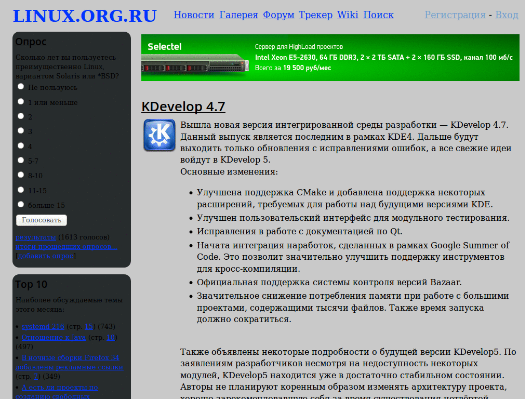
Task: Open the Трекер page
Action: [x=315, y=15]
